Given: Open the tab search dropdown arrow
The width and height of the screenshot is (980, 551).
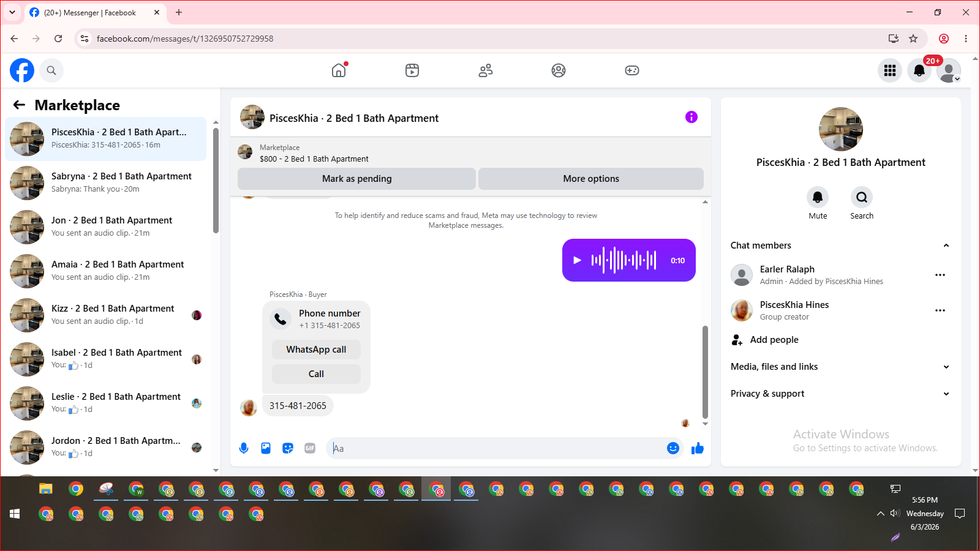Looking at the screenshot, I should tap(12, 12).
